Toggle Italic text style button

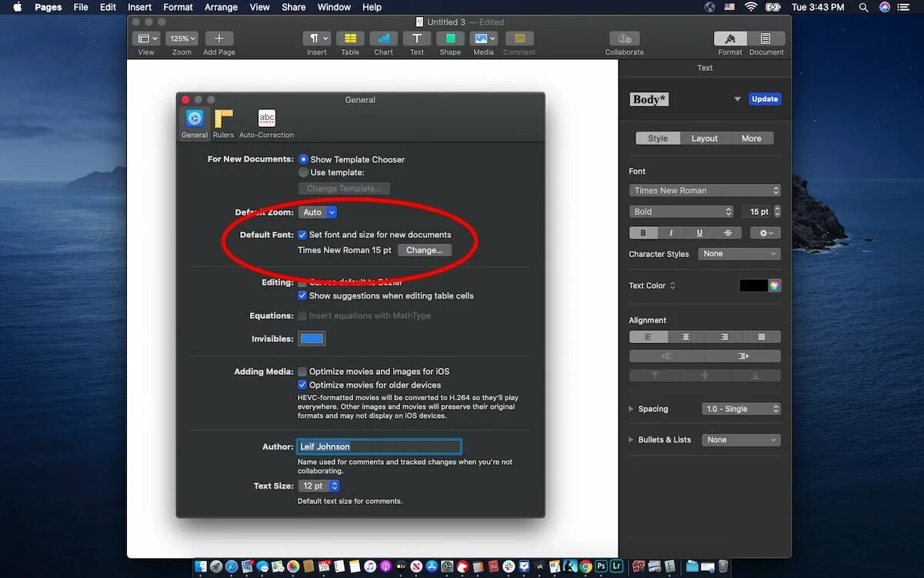click(x=671, y=233)
